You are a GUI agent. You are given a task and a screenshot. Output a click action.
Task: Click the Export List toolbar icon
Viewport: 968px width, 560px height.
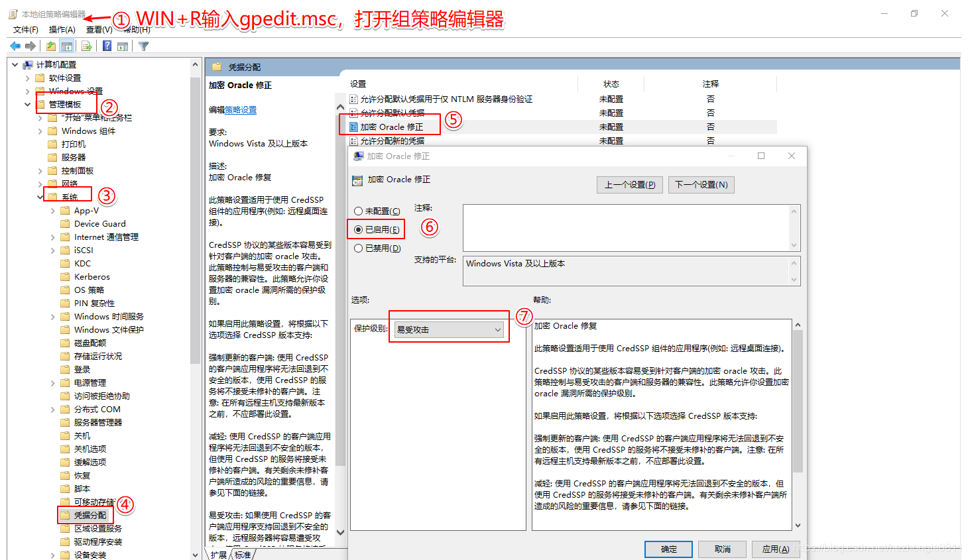coord(86,46)
